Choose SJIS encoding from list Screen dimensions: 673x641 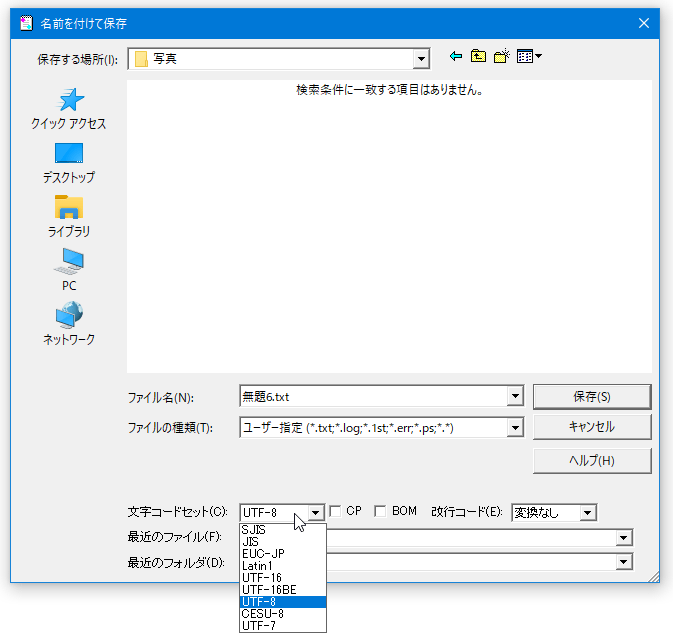[282, 530]
